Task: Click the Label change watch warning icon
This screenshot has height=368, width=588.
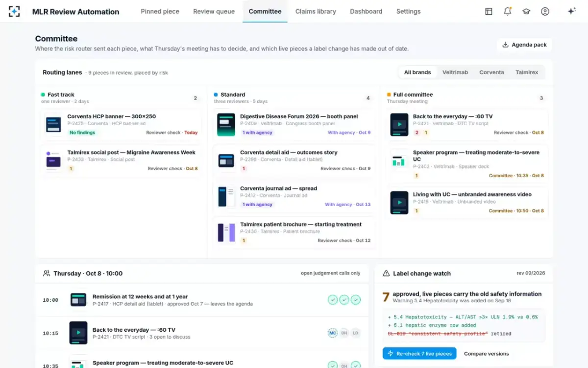Action: click(386, 273)
